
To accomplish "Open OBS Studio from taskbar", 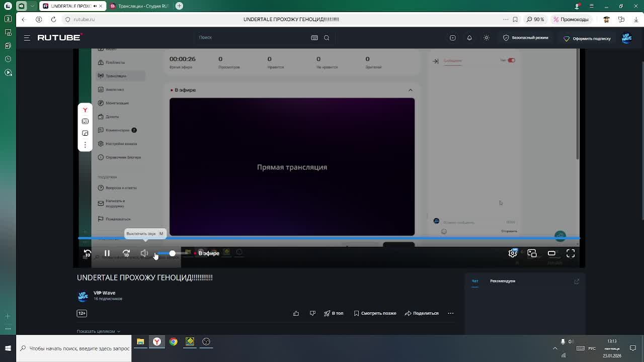I will point(206,342).
